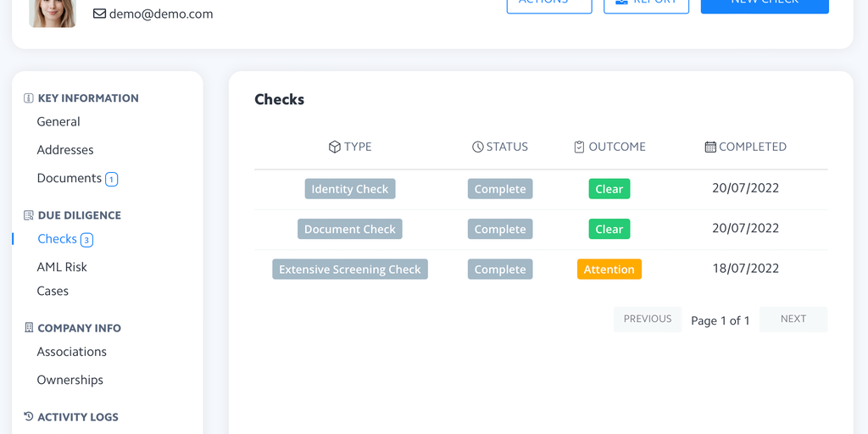This screenshot has height=434, width=868.
Task: Click the envelope icon beside demo@demo.com
Action: [x=99, y=14]
